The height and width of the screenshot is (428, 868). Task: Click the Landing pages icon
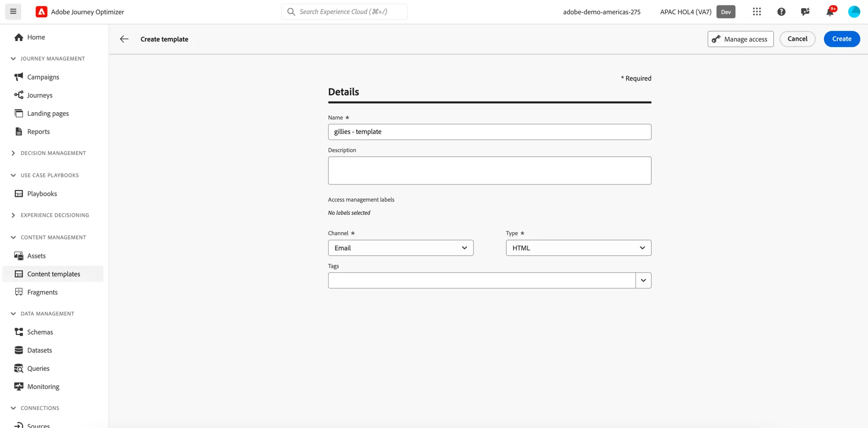point(19,113)
